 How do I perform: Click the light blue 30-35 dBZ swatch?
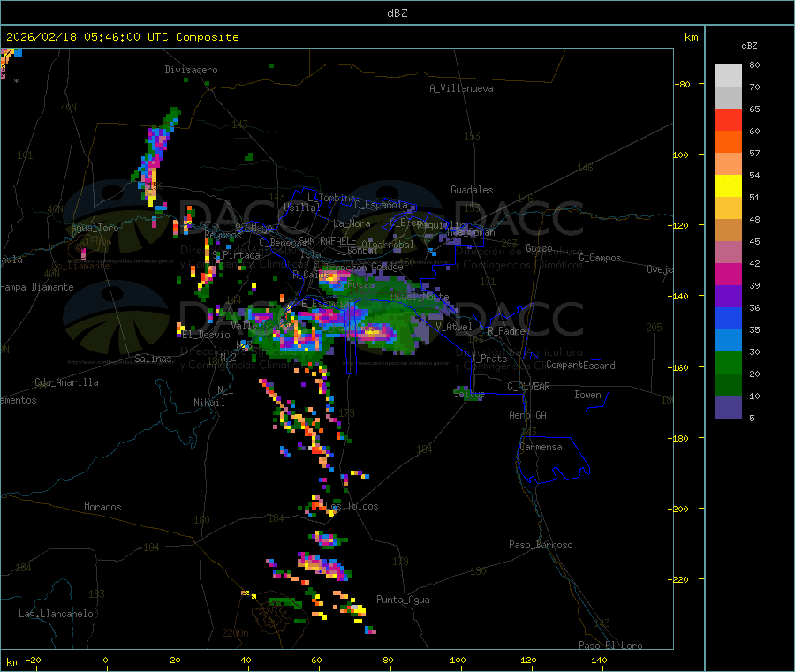(728, 341)
